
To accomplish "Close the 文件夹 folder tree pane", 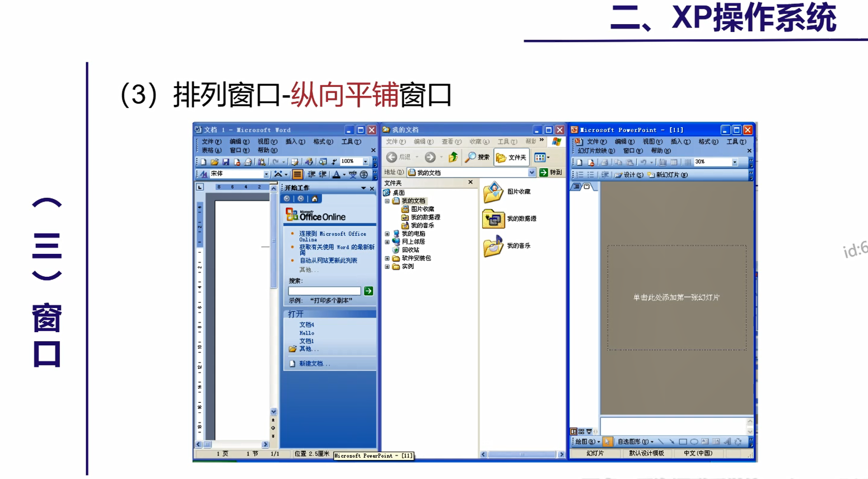I will [x=470, y=183].
